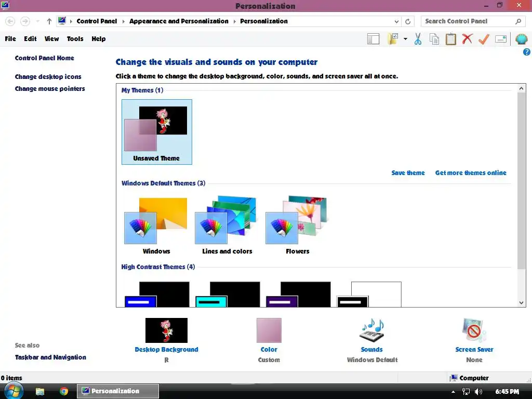Select the purple high contrast theme

coord(298,295)
